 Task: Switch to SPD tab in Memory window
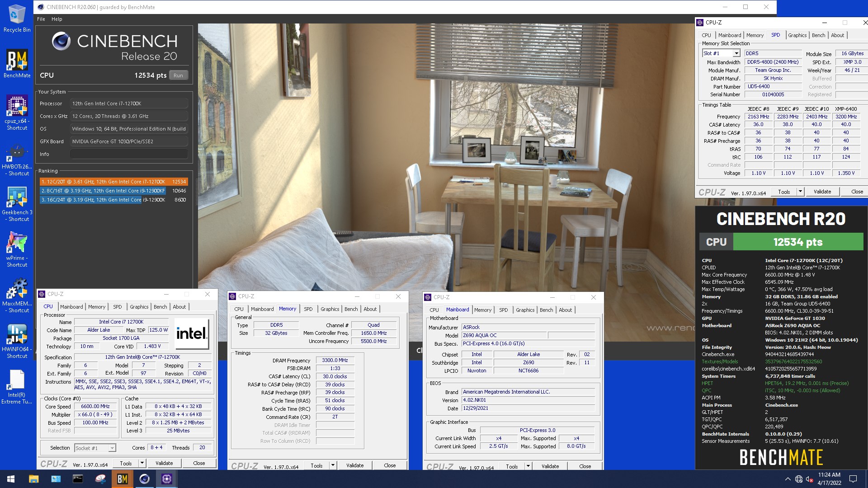point(308,309)
